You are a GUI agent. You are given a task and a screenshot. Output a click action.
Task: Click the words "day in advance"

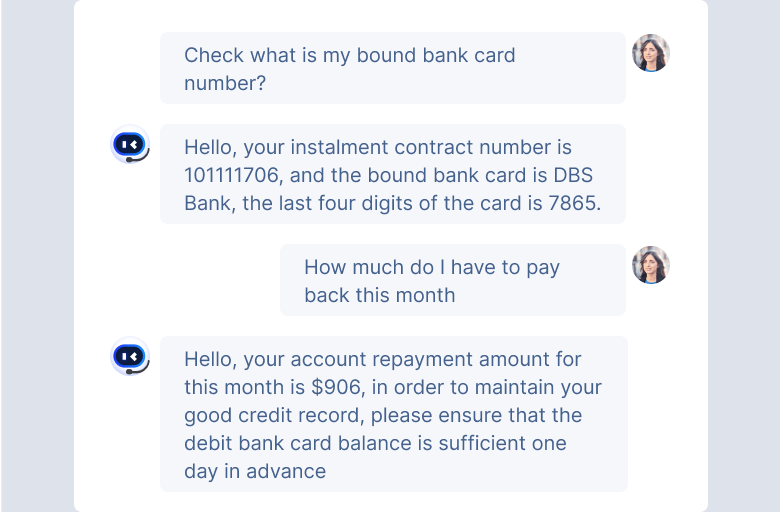click(255, 471)
